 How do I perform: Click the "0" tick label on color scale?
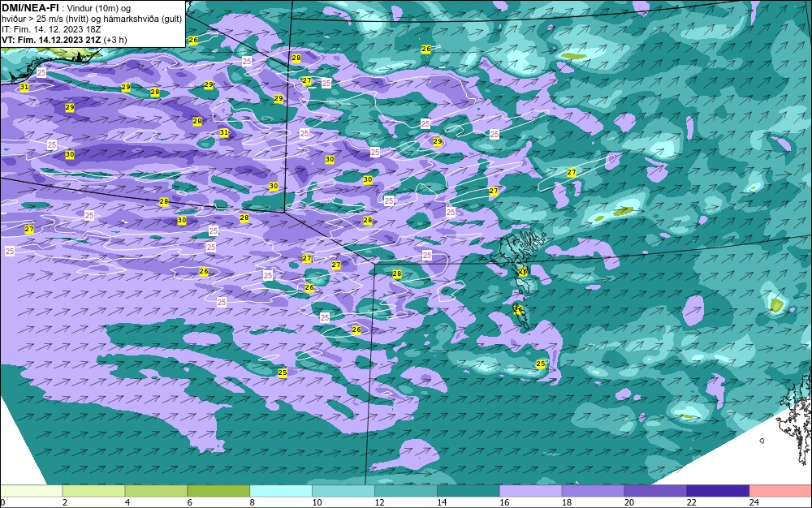[x=2, y=502]
